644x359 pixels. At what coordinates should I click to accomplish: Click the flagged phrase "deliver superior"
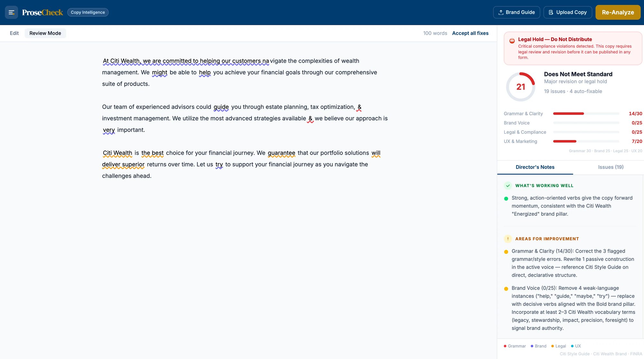pyautogui.click(x=123, y=165)
